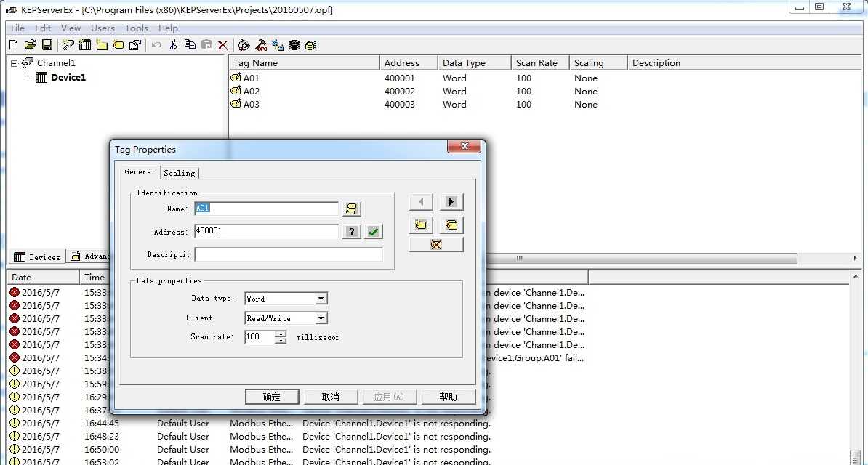The height and width of the screenshot is (465, 868).
Task: Click the New Project toolbar icon
Action: (x=14, y=45)
